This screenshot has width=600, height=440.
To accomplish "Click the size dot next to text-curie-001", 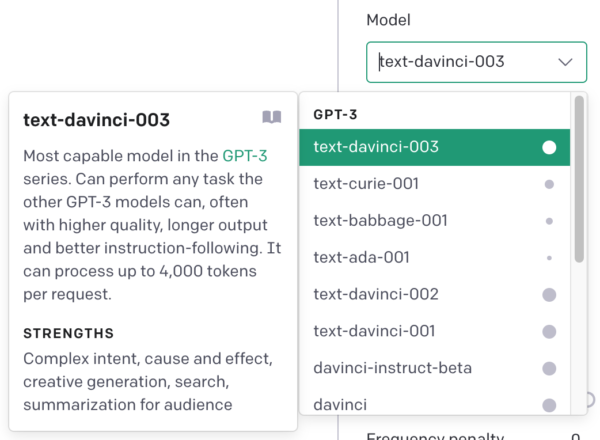I will click(549, 184).
